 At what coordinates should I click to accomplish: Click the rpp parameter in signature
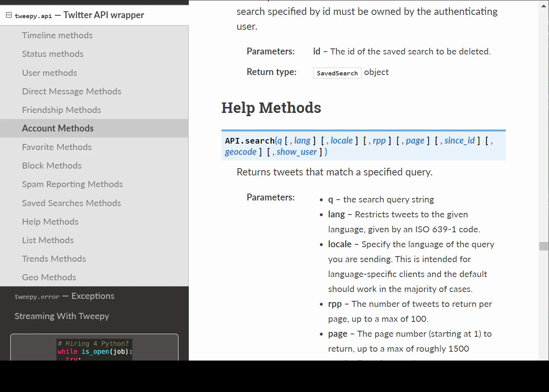click(x=379, y=141)
